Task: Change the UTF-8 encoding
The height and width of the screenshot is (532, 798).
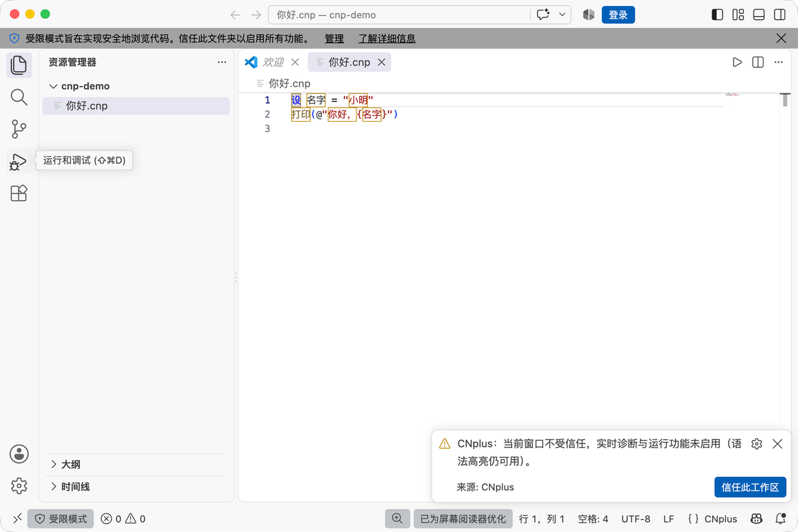Action: click(636, 519)
